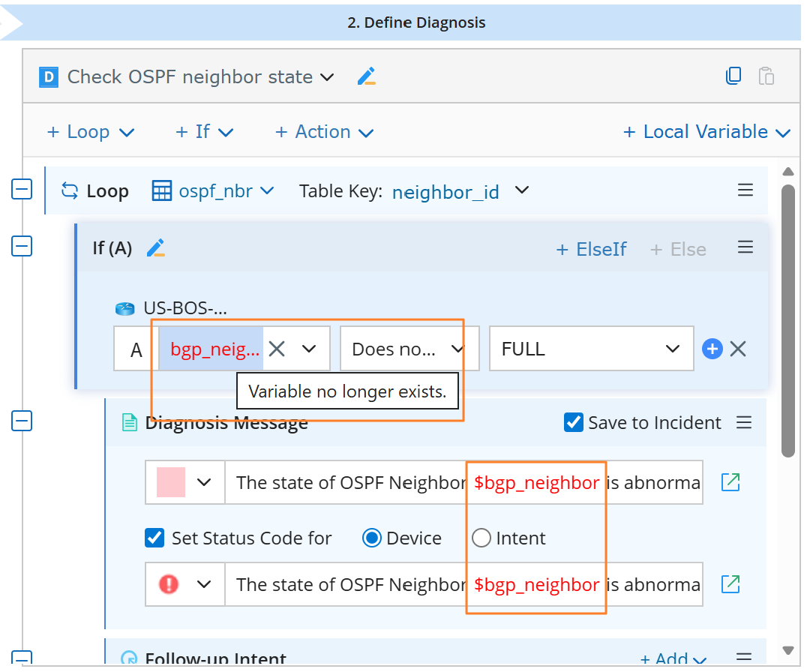Uncheck Set Status Code for checkbox
The height and width of the screenshot is (672, 807).
coord(154,538)
